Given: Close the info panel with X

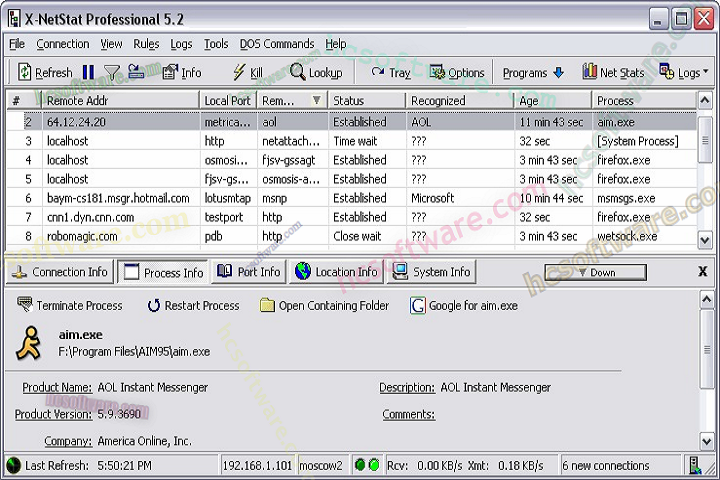Looking at the screenshot, I should click(x=703, y=271).
